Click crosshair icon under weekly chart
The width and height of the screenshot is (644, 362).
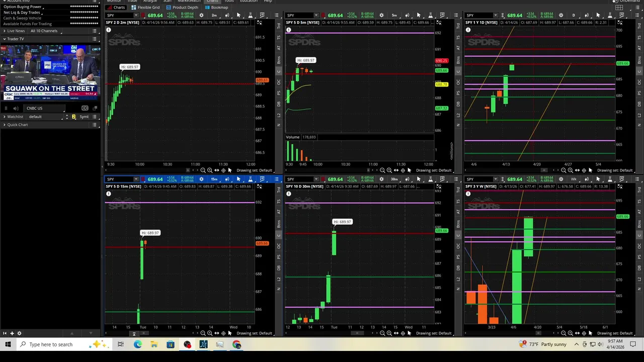click(x=584, y=333)
